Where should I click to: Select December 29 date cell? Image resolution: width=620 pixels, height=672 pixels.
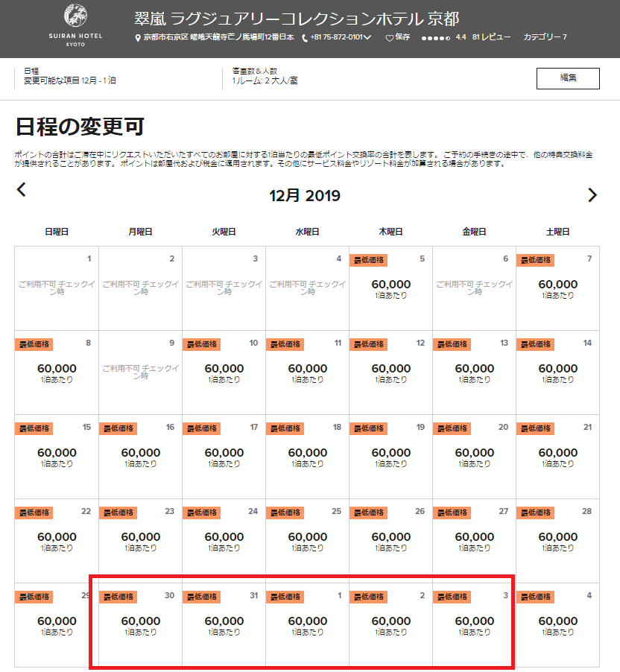tap(57, 625)
